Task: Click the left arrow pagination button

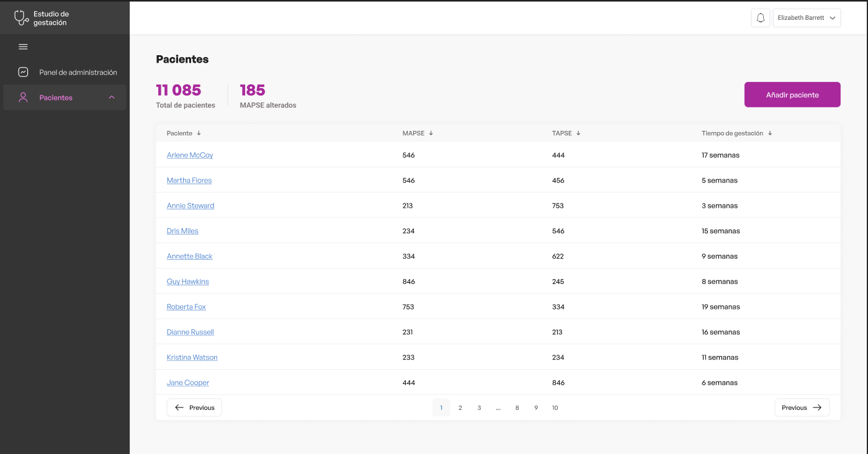Action: [194, 407]
